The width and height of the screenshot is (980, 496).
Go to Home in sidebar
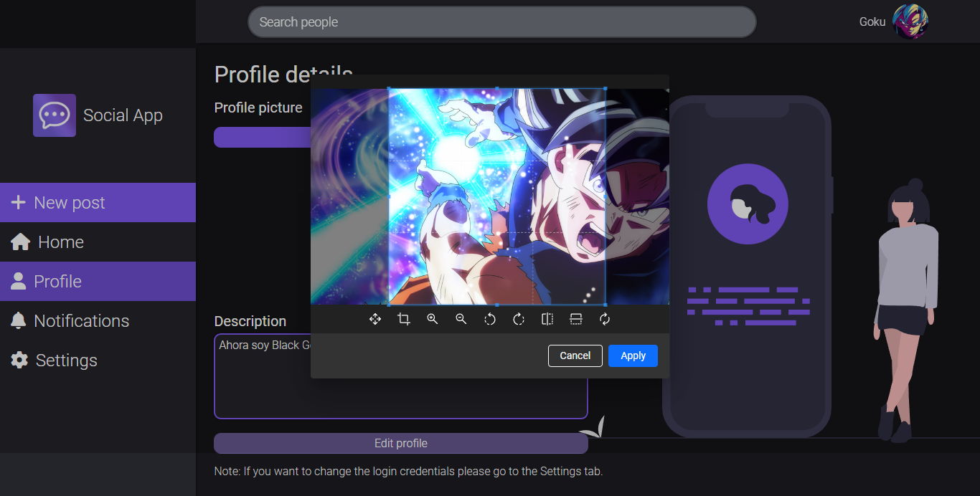pos(98,242)
